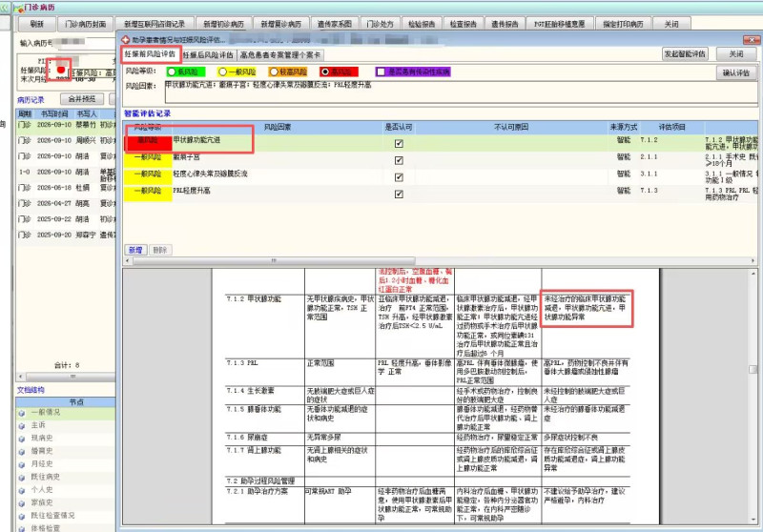Collapse sidebar with the double-chevron icon

tap(5, 8)
